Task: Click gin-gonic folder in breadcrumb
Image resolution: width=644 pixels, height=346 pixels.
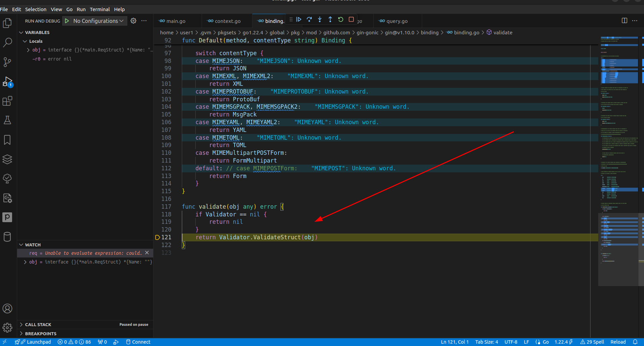Action: [367, 32]
